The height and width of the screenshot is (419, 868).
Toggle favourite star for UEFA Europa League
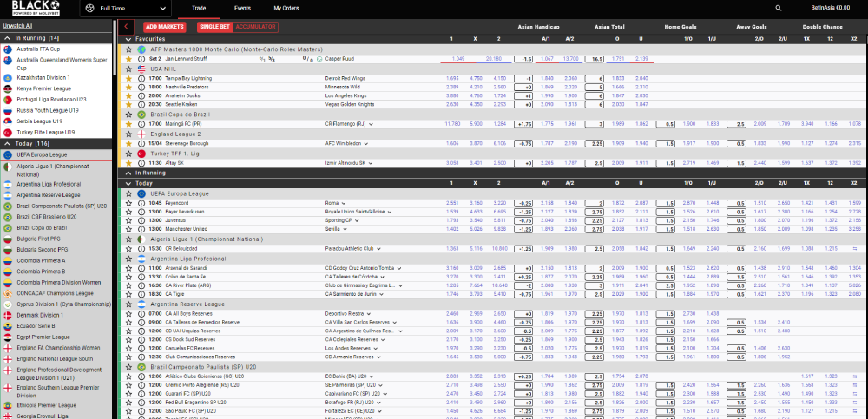[x=129, y=193]
